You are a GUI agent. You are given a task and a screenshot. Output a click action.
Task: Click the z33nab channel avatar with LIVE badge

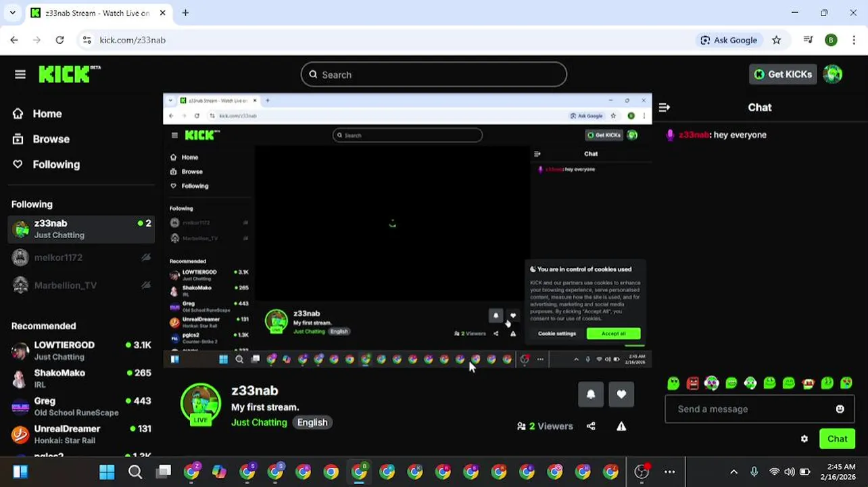201,404
